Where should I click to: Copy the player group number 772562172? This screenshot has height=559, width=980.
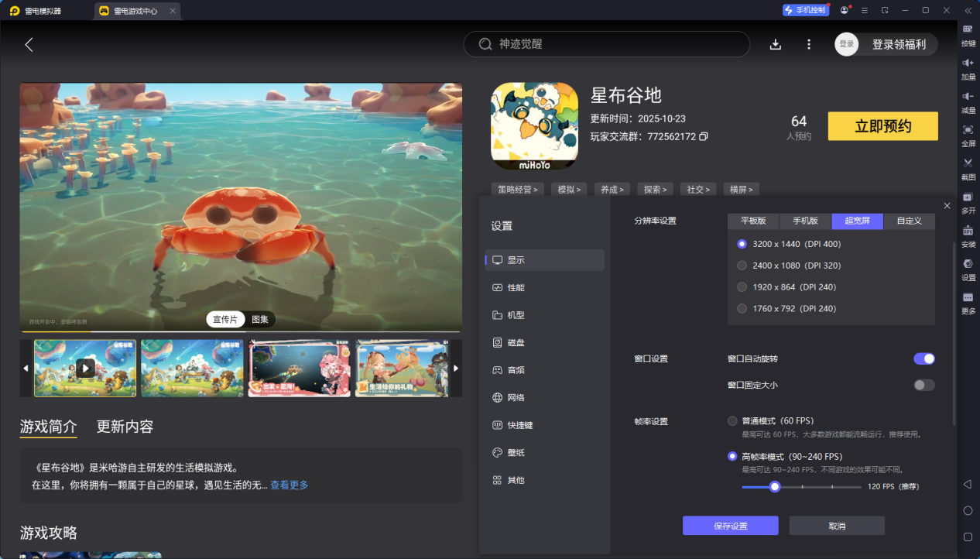coord(704,136)
